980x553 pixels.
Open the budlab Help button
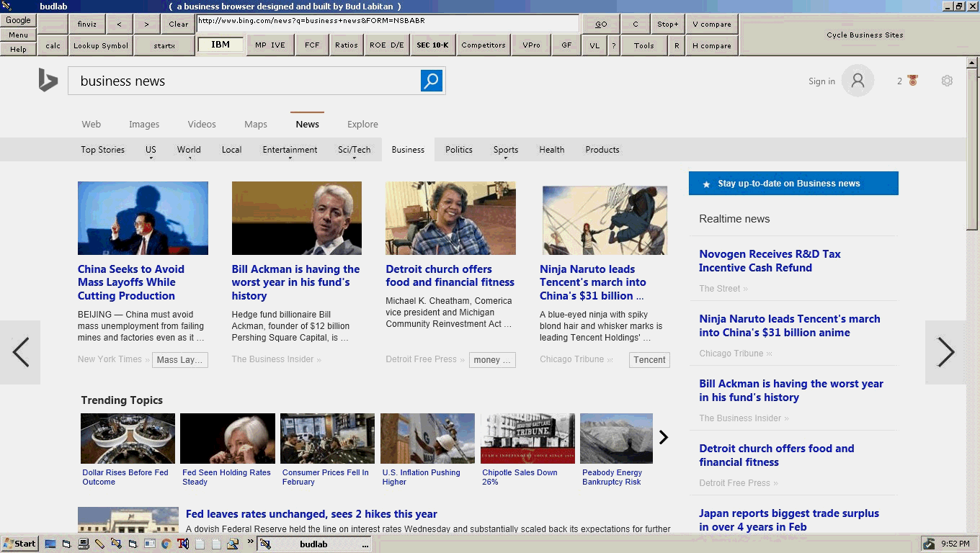(18, 49)
